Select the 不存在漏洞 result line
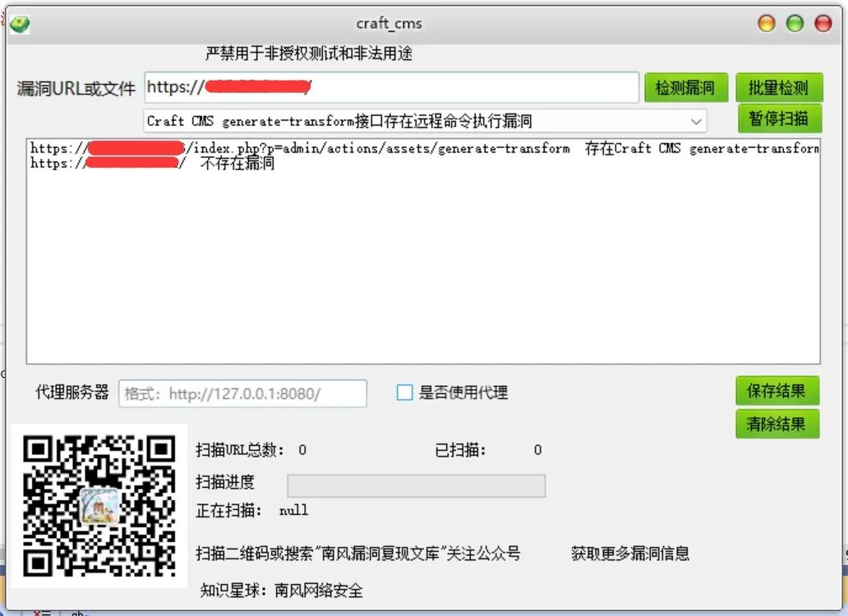This screenshot has width=848, height=616. 153,163
